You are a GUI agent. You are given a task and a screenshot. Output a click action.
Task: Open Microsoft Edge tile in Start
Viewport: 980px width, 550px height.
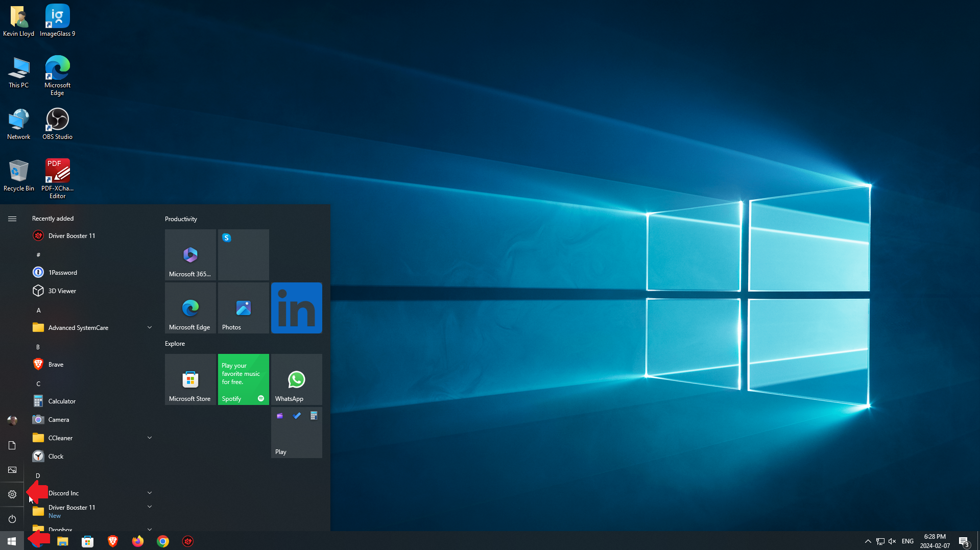click(190, 308)
